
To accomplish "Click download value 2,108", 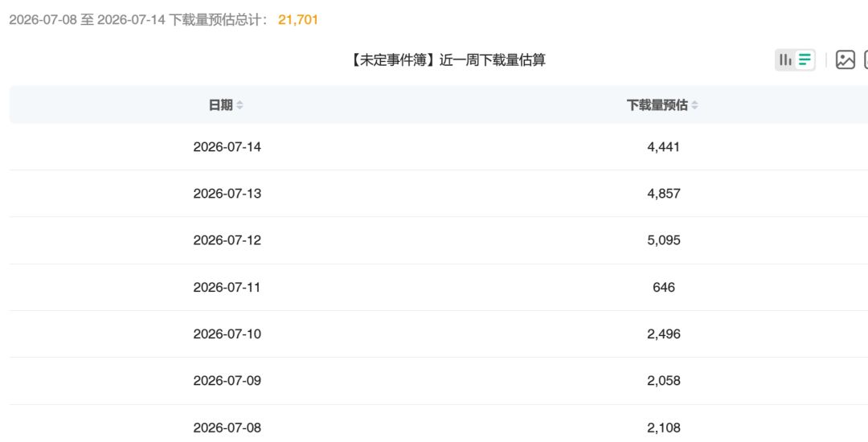I will click(x=663, y=428).
